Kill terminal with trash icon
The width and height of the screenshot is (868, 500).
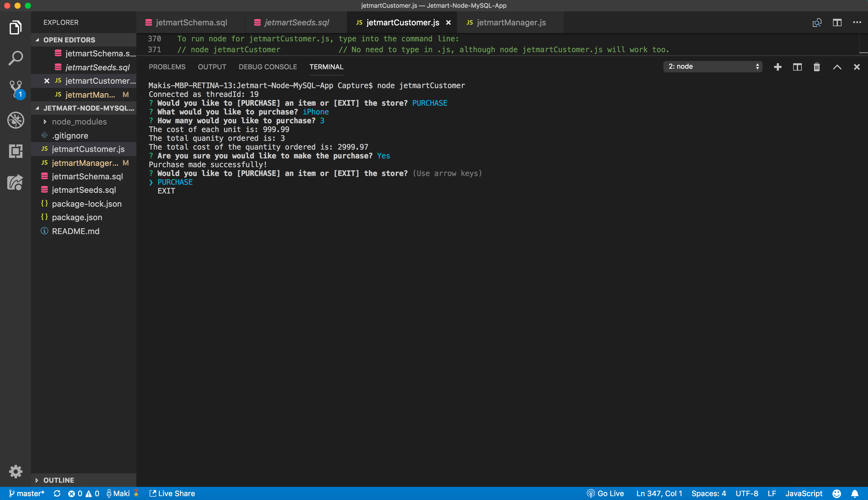[817, 67]
